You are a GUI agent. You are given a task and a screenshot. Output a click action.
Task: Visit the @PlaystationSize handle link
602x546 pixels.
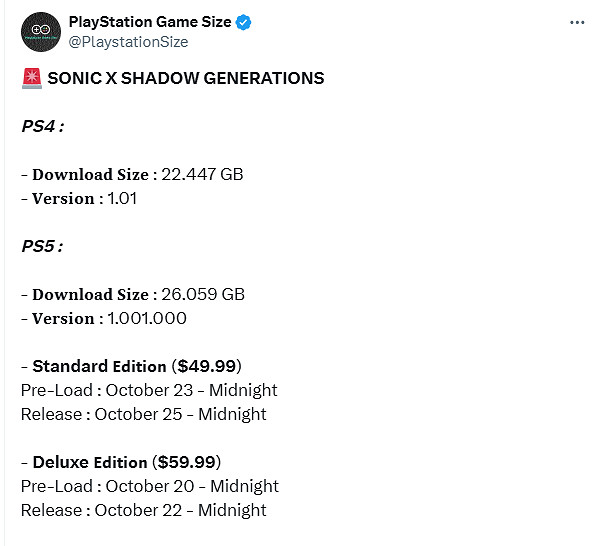pyautogui.click(x=127, y=42)
